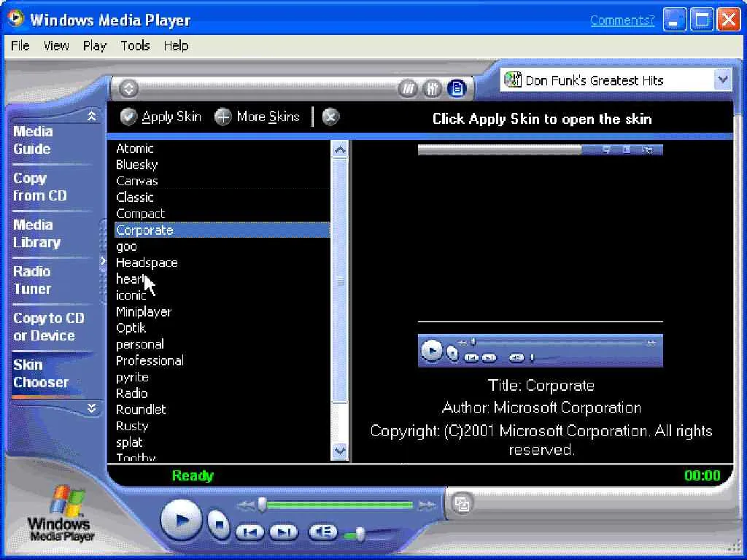Viewport: 747px width, 560px height.
Task: Click the Comments? link in title bar
Action: (622, 20)
